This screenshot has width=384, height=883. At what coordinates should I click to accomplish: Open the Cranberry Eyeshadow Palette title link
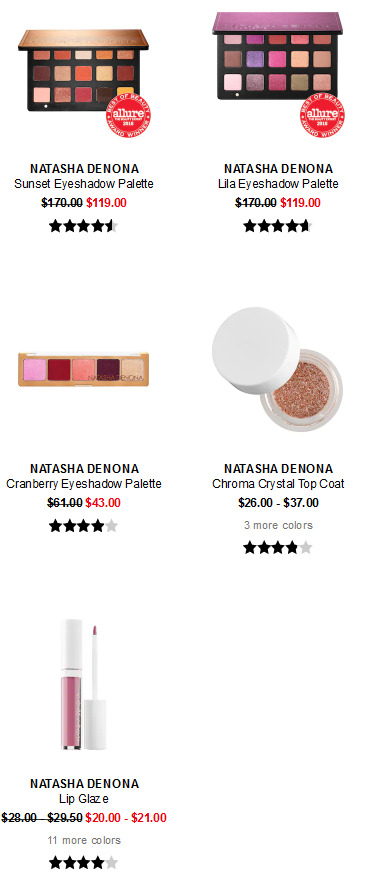click(x=84, y=483)
